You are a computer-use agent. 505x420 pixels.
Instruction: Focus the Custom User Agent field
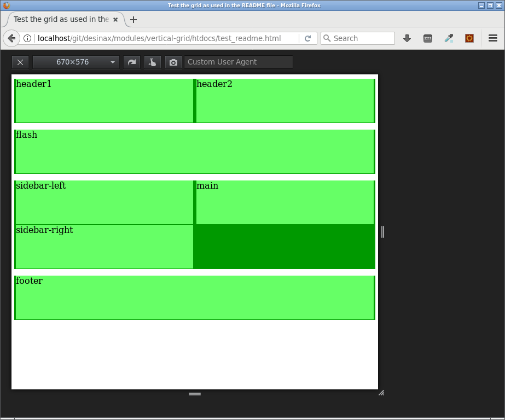(x=239, y=62)
